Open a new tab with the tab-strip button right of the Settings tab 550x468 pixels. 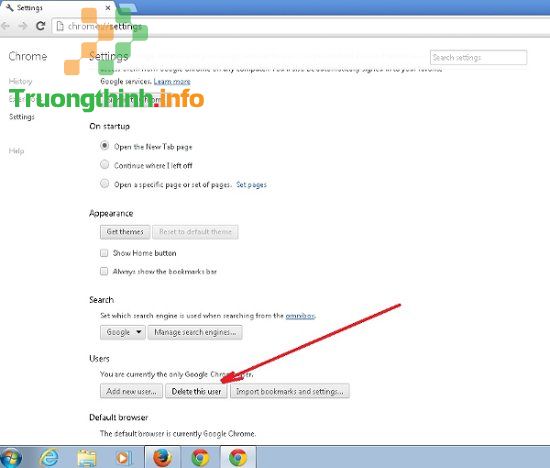(127, 8)
